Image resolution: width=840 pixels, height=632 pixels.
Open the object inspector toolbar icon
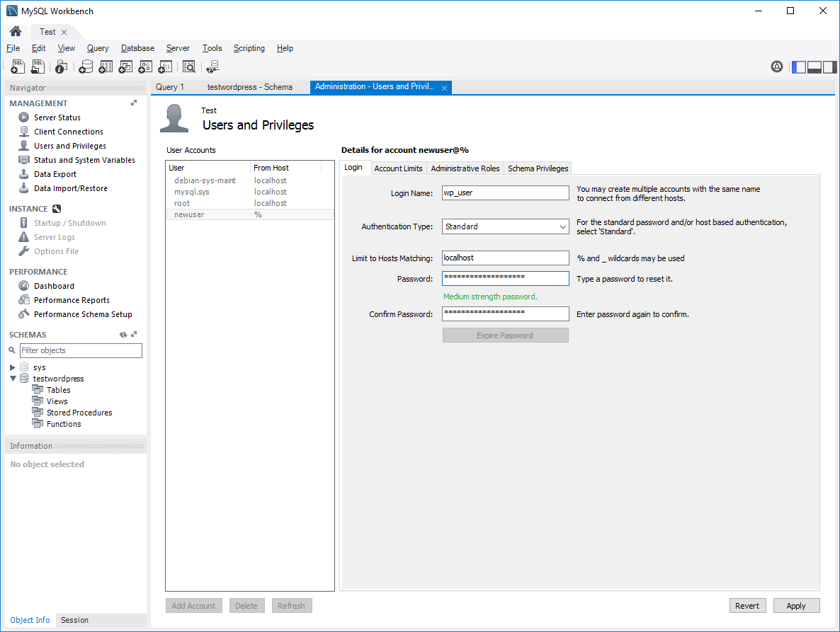click(62, 67)
